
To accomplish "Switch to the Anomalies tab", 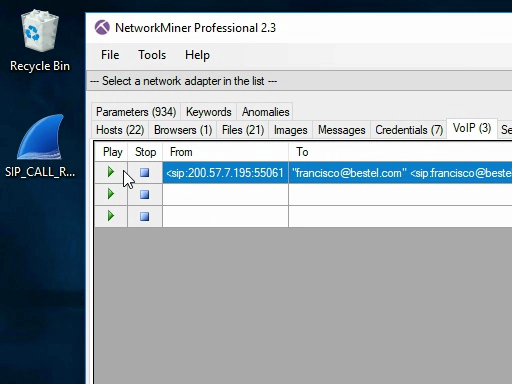I will coord(265,112).
